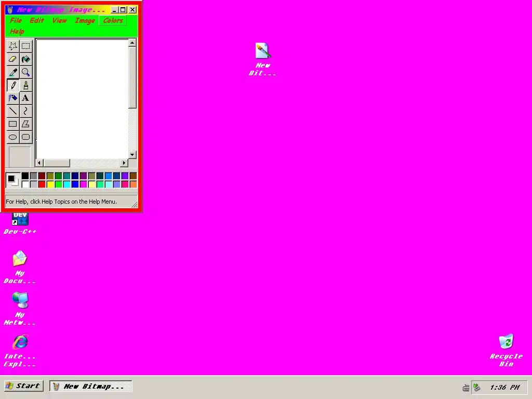Image resolution: width=532 pixels, height=399 pixels.
Task: Choose the Magnifier tool
Action: coord(26,72)
